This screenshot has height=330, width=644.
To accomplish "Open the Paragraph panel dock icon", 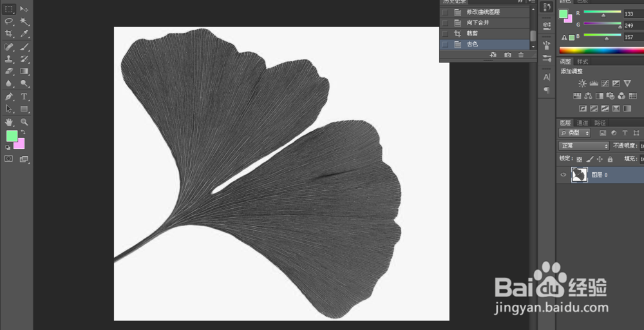I will point(547,90).
